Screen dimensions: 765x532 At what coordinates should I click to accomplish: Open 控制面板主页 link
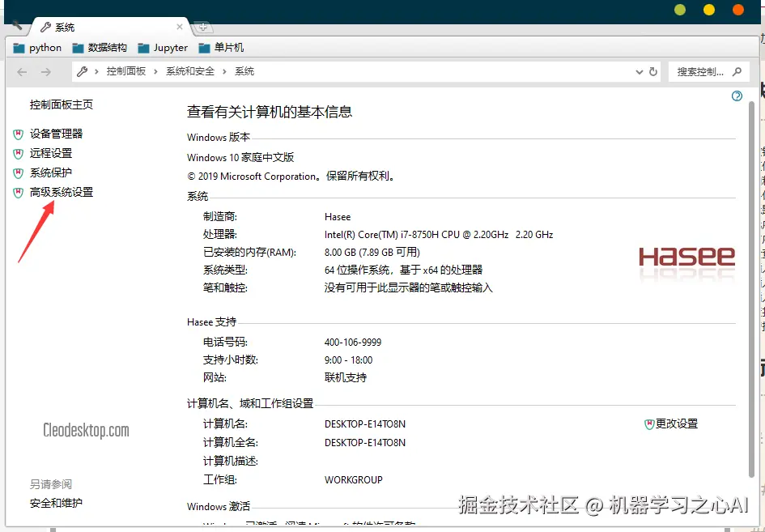click(x=61, y=104)
